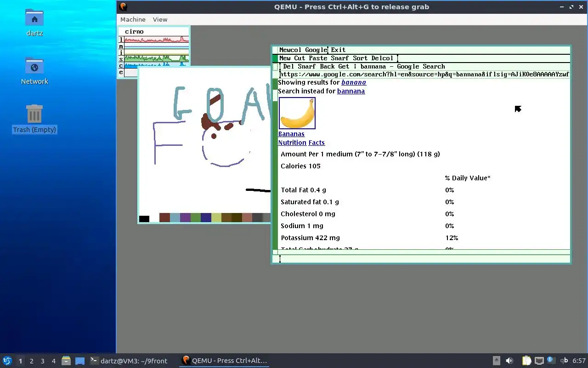588x368 pixels.
Task: Click the update notifier tray icon
Action: (x=551, y=360)
